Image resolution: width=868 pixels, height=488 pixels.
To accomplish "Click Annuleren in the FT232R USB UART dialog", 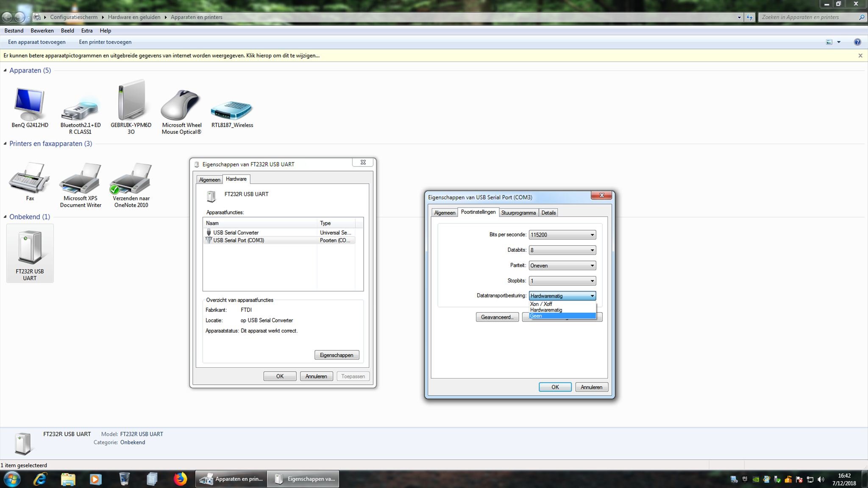I will tap(316, 376).
